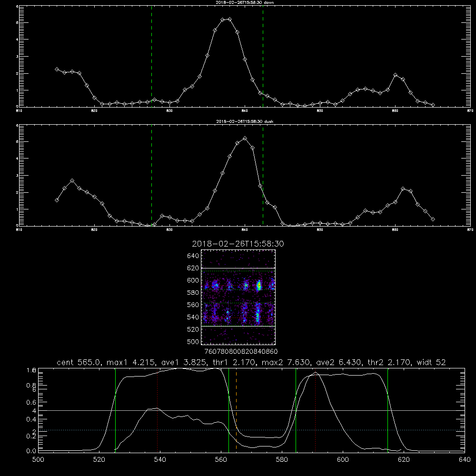Select the 'max2 7.630' value
476x476 pixels.
[286, 362]
